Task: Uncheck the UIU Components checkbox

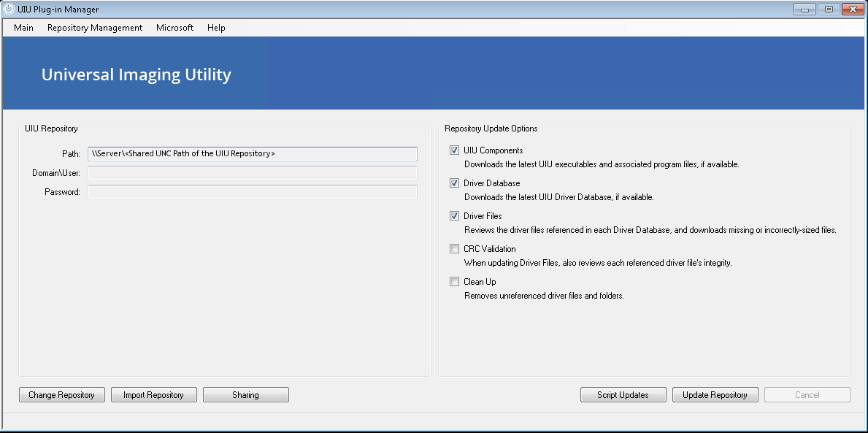Action: pyautogui.click(x=455, y=150)
